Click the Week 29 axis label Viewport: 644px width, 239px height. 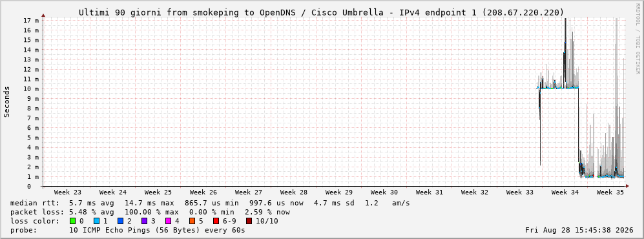pyautogui.click(x=339, y=192)
